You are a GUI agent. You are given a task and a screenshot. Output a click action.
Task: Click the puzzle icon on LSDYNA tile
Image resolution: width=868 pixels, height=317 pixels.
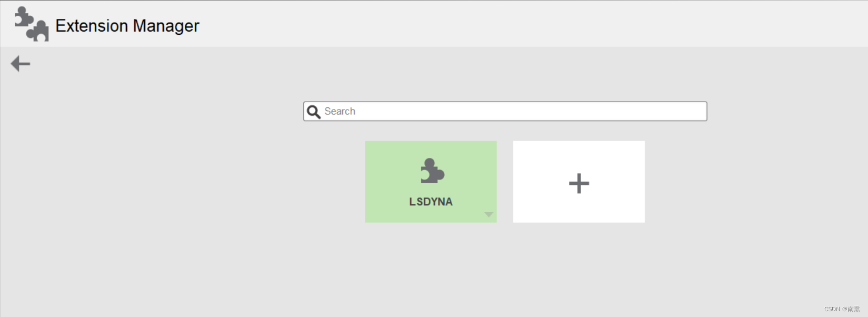(x=432, y=171)
